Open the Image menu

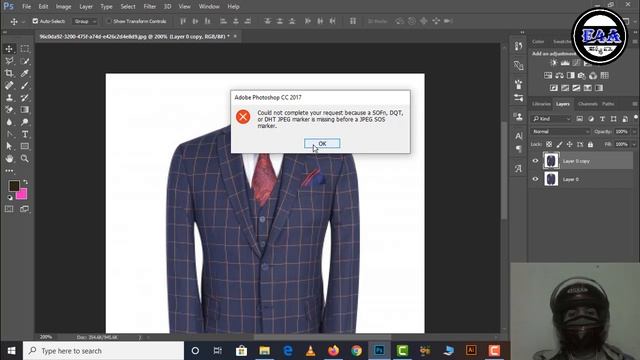coord(63,7)
